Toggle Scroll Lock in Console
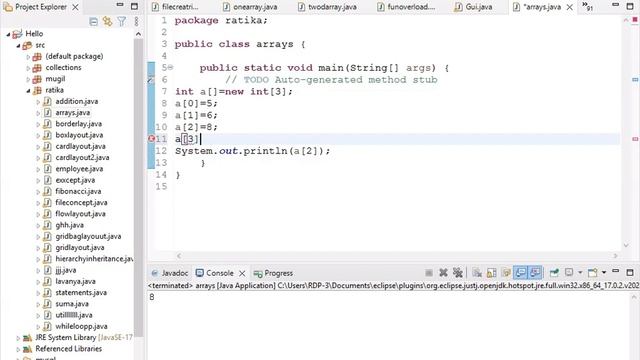Viewport: 640px width, 360px height. click(491, 273)
